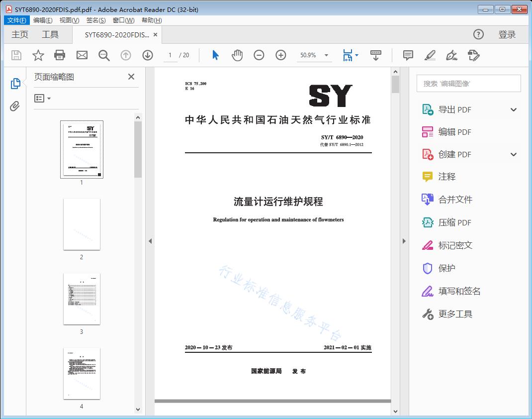Select page 3 thumbnail in the sidebar

point(82,299)
